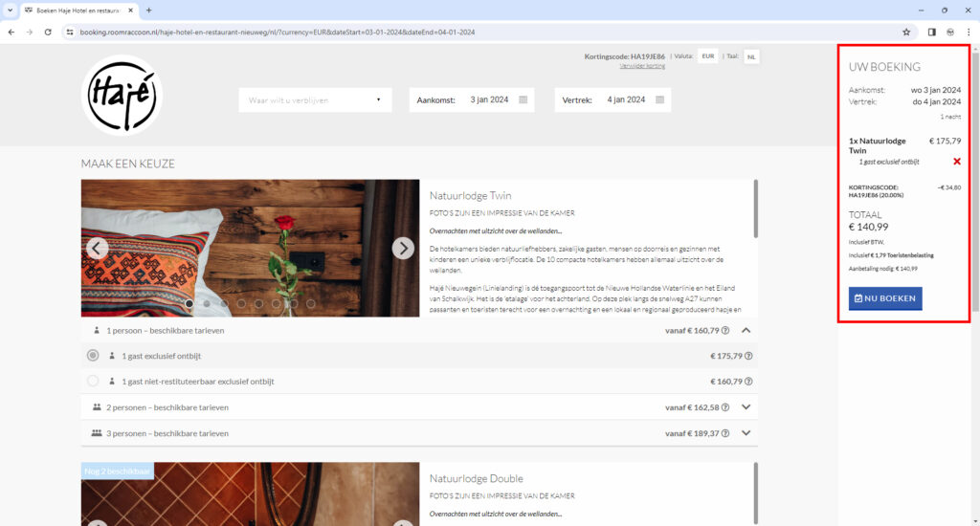
Task: Open the departure date calendar icon
Action: (x=659, y=99)
